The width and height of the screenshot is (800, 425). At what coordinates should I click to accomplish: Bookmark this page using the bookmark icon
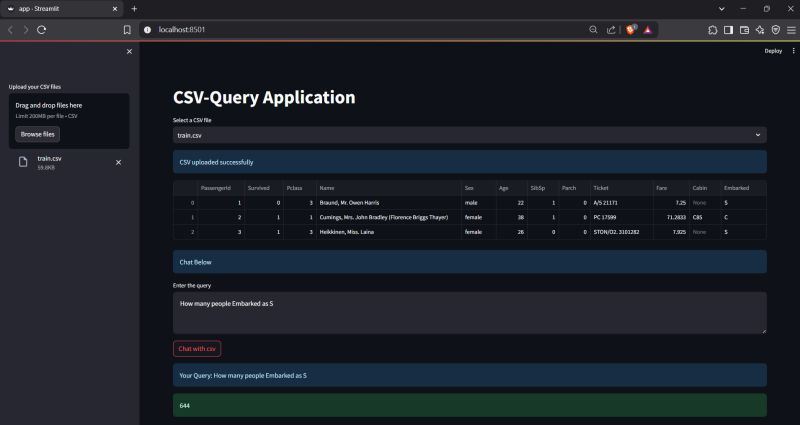point(127,30)
